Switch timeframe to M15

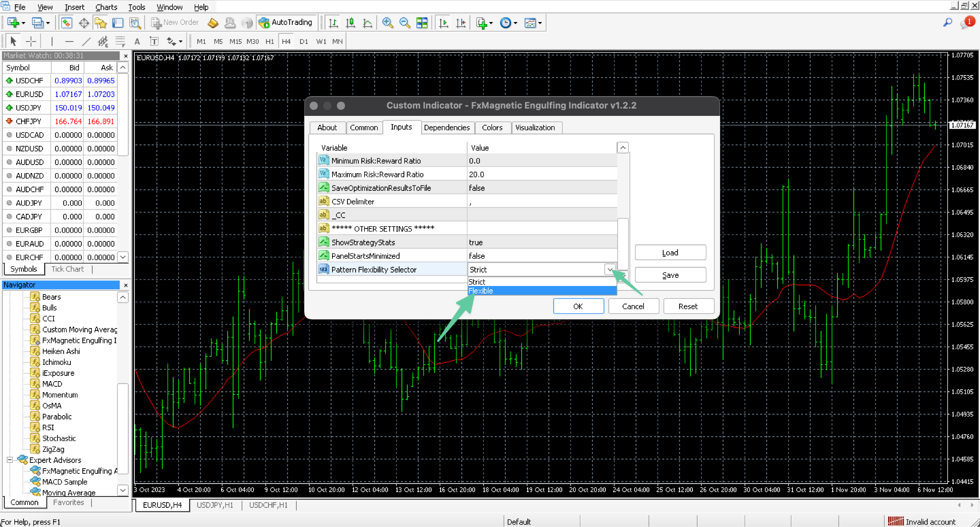tap(235, 42)
